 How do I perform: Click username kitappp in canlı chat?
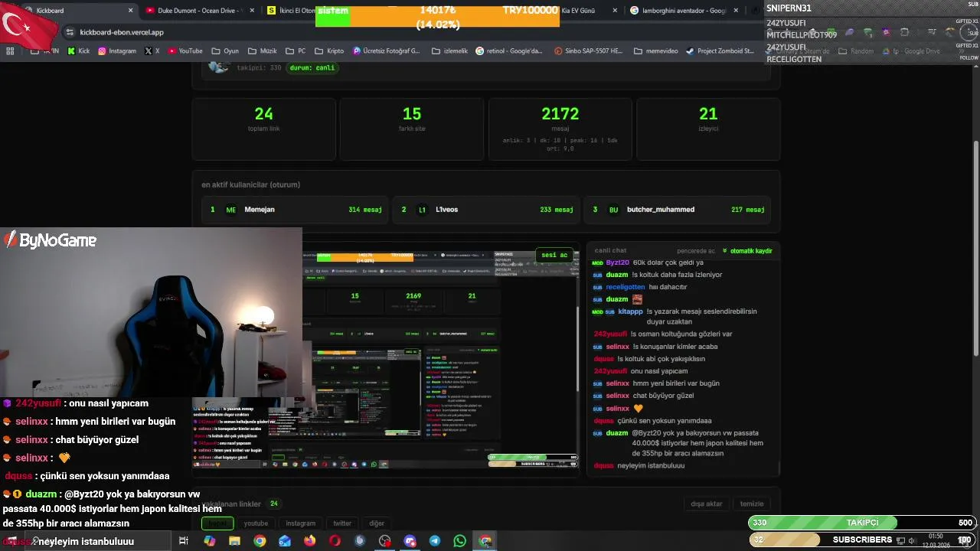631,311
